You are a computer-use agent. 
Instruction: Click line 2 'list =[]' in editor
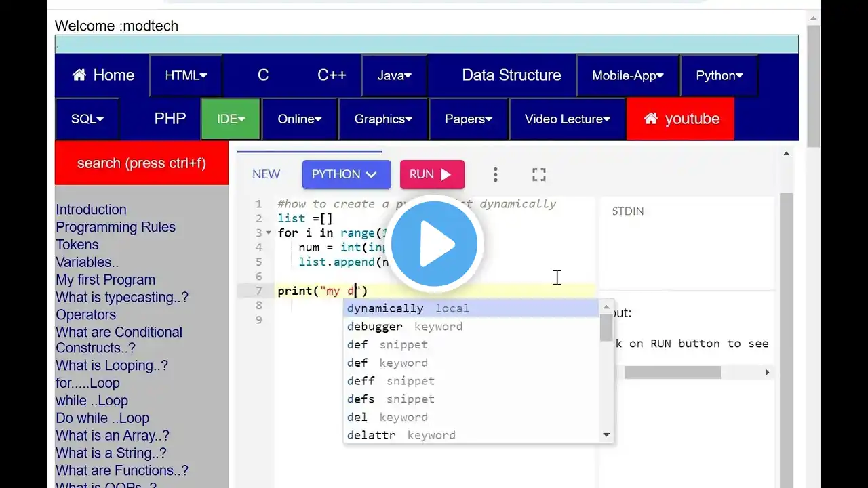[305, 218]
